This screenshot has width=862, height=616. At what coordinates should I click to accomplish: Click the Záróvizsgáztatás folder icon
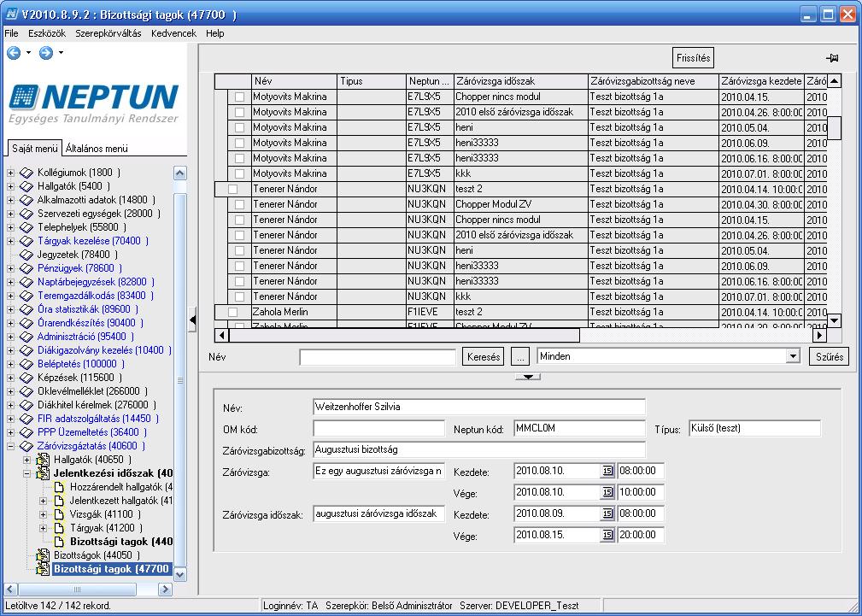pyautogui.click(x=26, y=446)
